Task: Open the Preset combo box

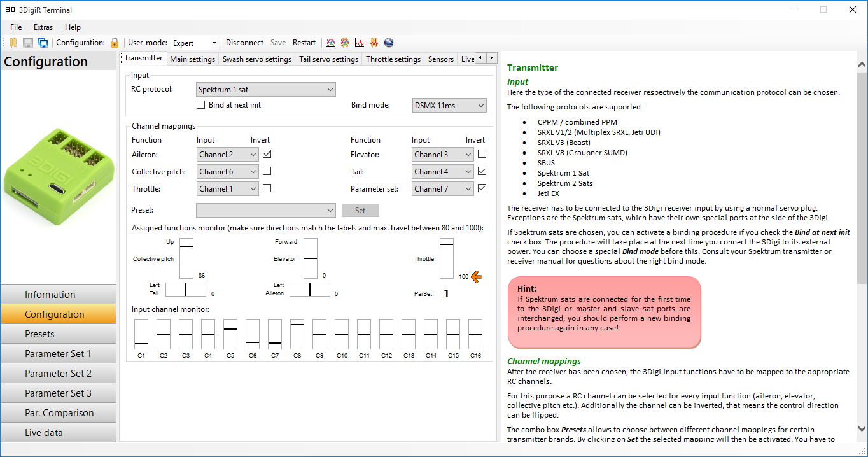Action: [265, 210]
